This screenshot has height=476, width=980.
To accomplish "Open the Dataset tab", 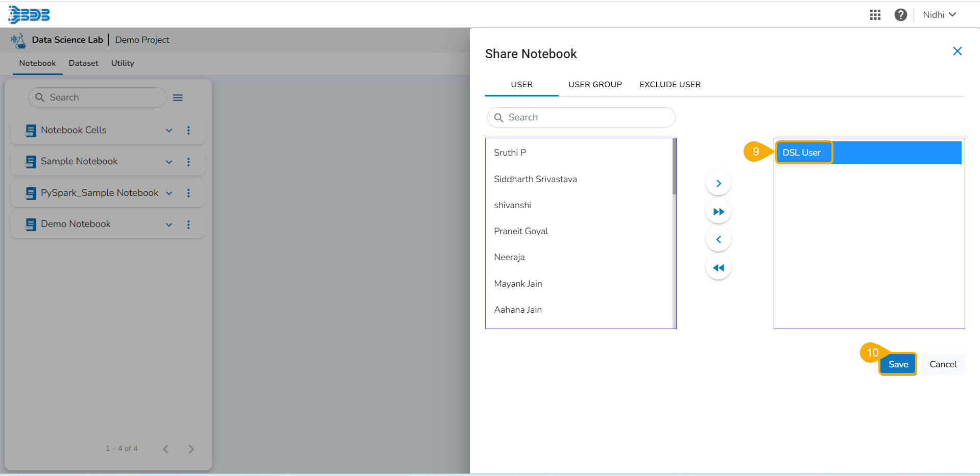I will coord(83,63).
